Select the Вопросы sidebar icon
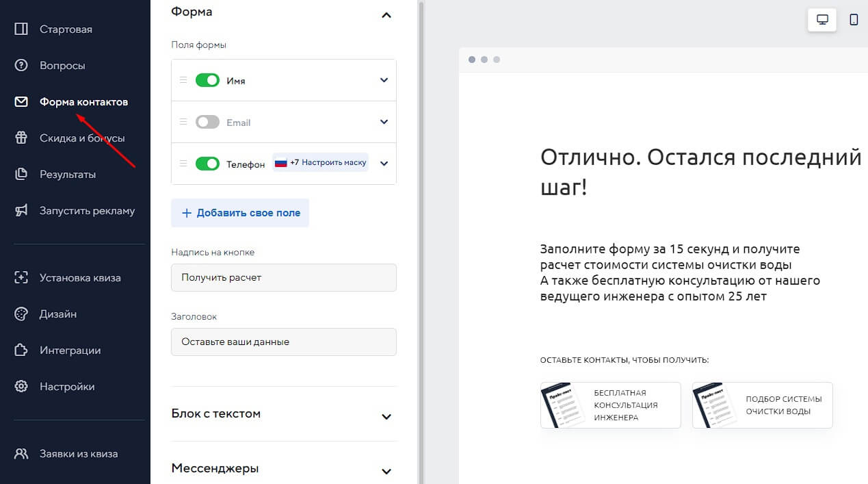Viewport: 868px width, 484px height. [x=21, y=65]
